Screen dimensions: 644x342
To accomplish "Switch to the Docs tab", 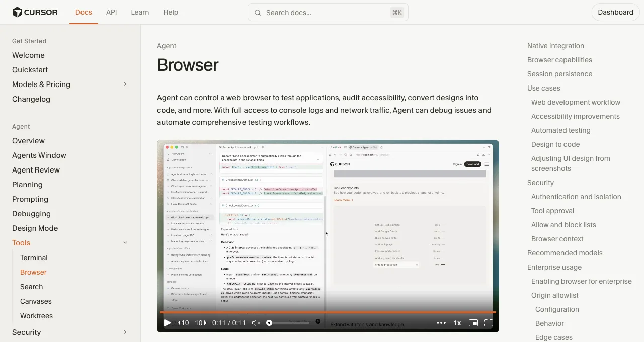I will click(84, 12).
